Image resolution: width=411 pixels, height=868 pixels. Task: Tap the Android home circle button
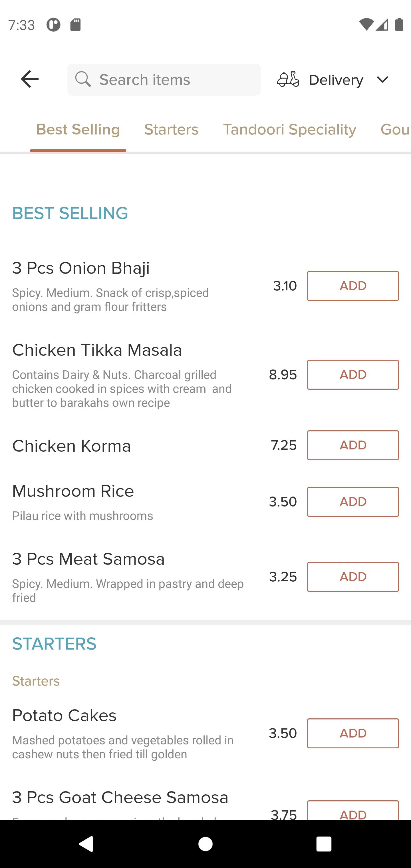point(205,844)
